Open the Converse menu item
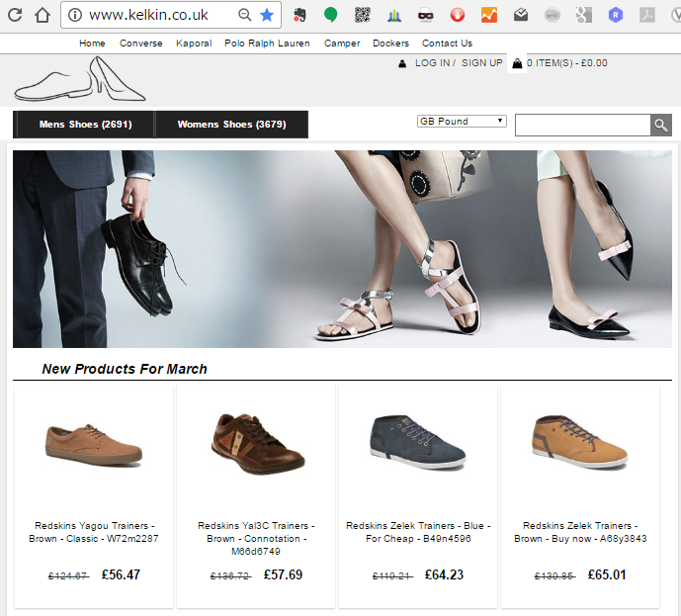The image size is (681, 616). coord(140,44)
